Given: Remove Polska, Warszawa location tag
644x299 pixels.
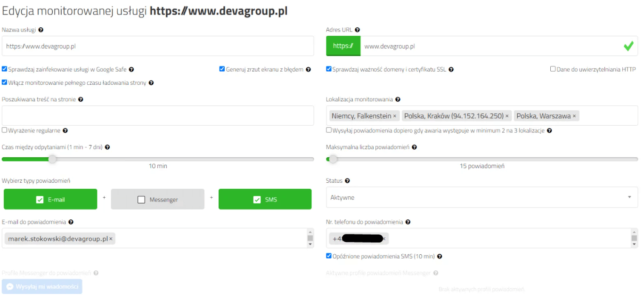Looking at the screenshot, I should 574,116.
